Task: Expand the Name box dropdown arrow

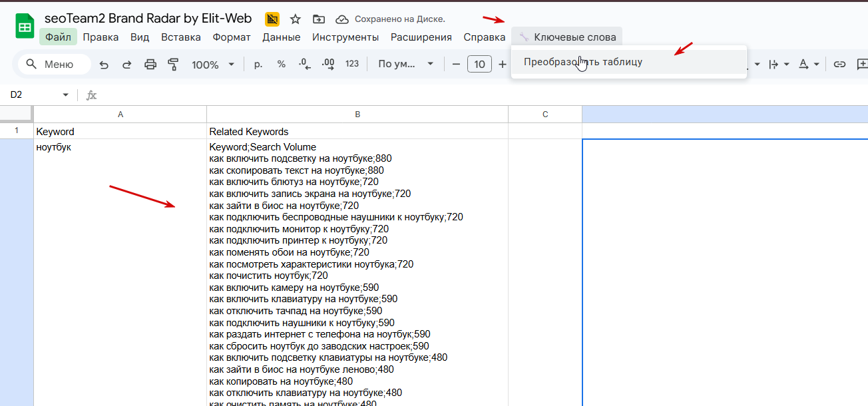Action: pos(65,95)
